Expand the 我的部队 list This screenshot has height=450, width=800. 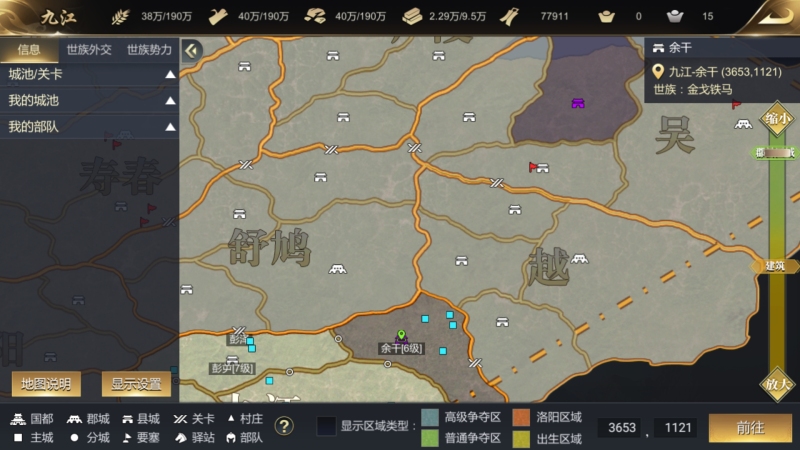[89, 127]
